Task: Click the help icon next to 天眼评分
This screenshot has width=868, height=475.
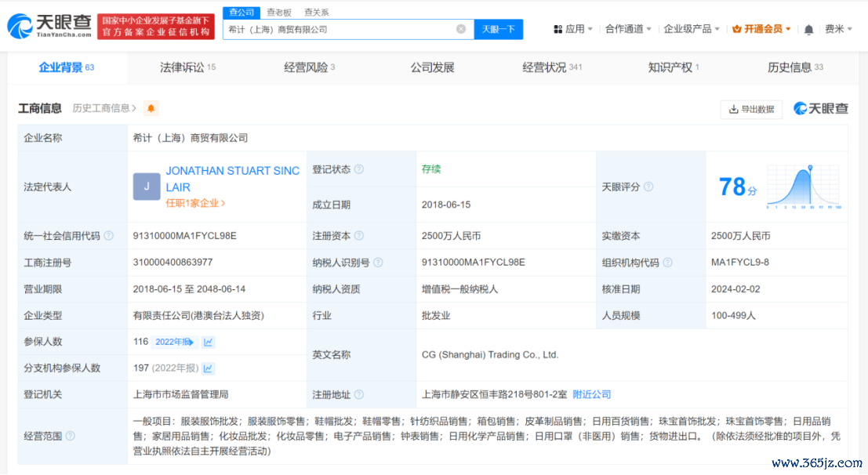Action: (648, 187)
